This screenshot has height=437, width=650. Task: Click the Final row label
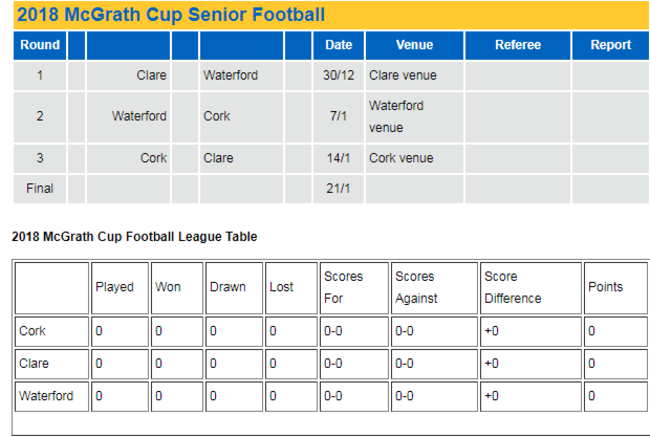click(40, 188)
